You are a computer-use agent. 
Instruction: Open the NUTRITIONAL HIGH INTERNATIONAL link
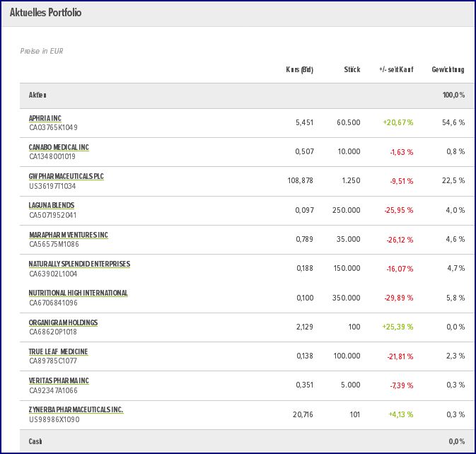pos(78,293)
